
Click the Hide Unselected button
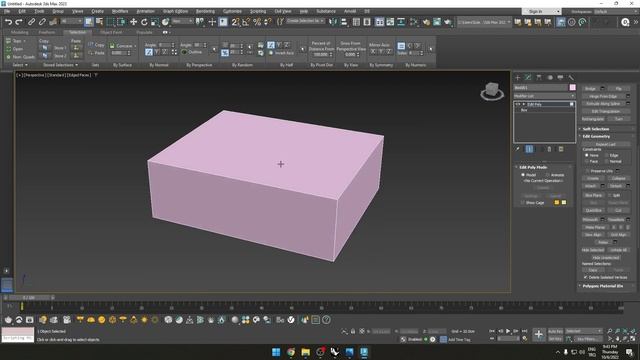point(606,258)
